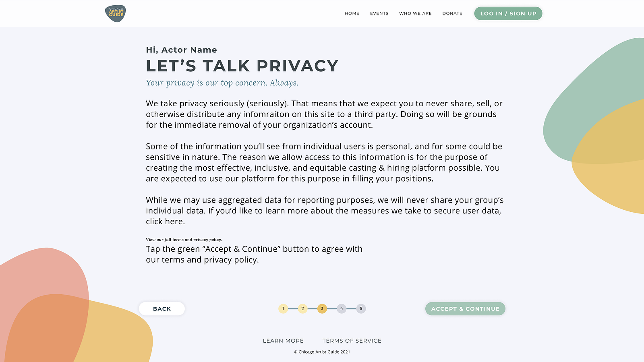Viewport: 644px width, 362px height.
Task: Open the Who We Are page
Action: [415, 13]
